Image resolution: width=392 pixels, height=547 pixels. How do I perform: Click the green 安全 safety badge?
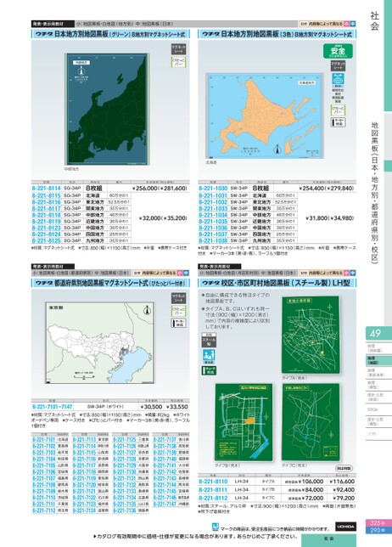click(x=338, y=51)
